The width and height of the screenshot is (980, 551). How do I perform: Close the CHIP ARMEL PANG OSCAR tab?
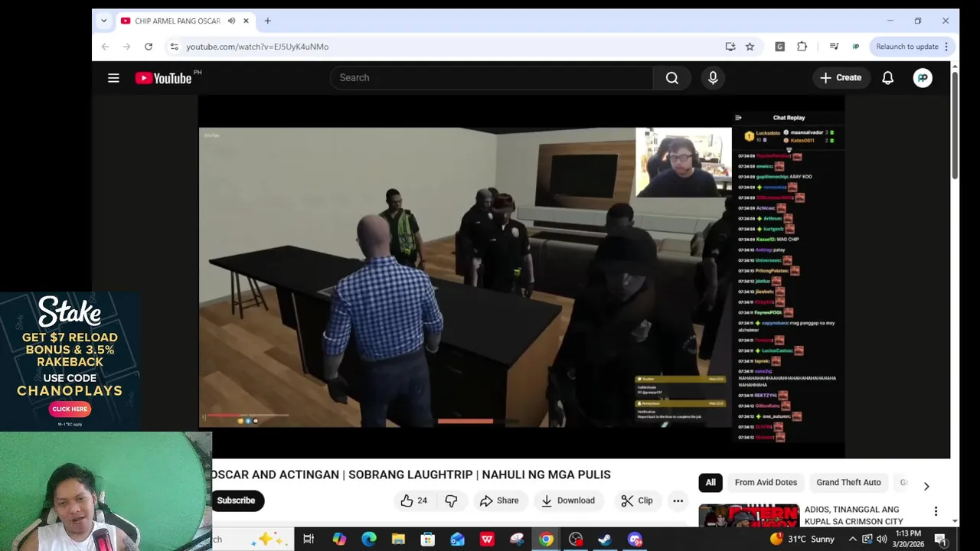pos(246,21)
